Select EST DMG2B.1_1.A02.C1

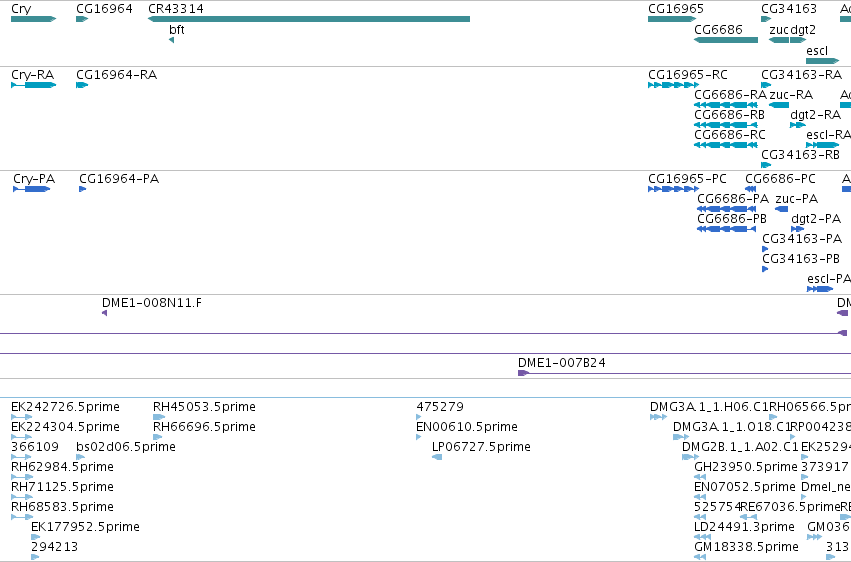(740, 447)
